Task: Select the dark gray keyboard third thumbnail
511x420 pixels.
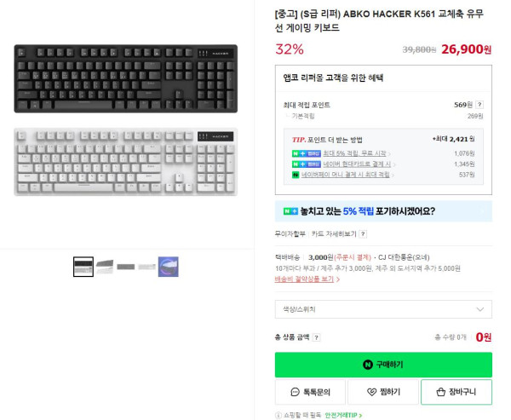Action: click(126, 267)
